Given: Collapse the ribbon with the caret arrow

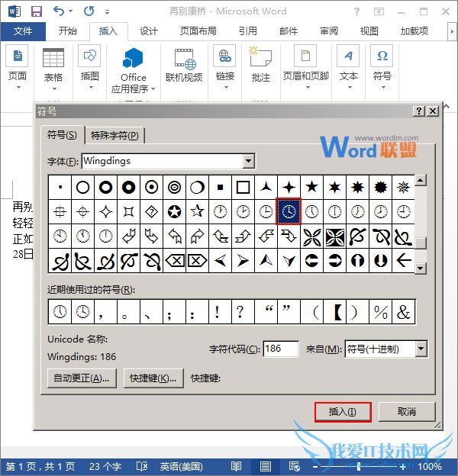Looking at the screenshot, I should (446, 106).
